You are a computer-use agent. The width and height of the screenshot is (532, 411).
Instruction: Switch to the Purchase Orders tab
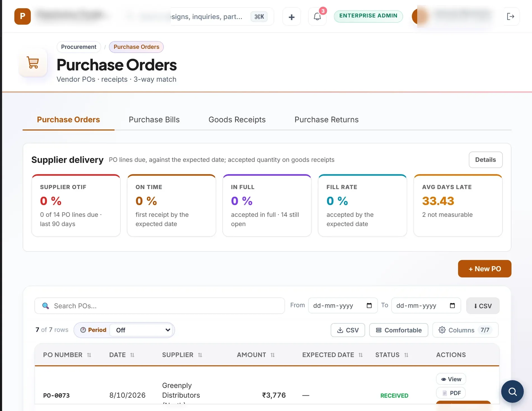click(68, 120)
